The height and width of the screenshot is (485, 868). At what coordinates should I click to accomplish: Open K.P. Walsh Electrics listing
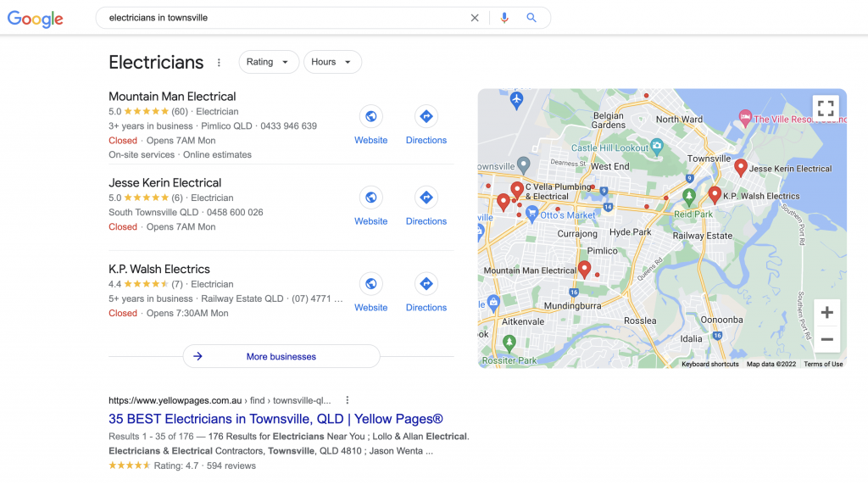(x=159, y=269)
